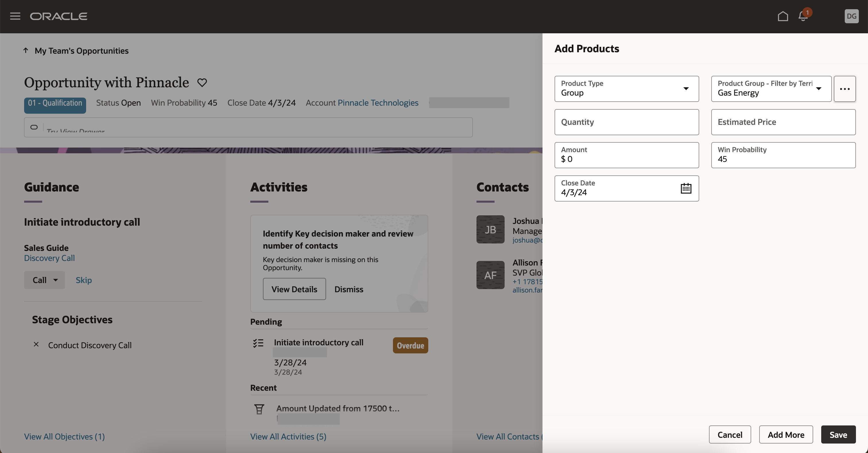Go to the home page icon
The width and height of the screenshot is (868, 453).
(x=783, y=16)
